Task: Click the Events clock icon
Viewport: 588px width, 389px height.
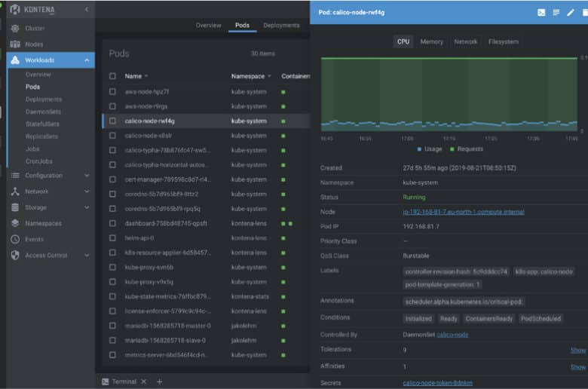Action: 15,239
